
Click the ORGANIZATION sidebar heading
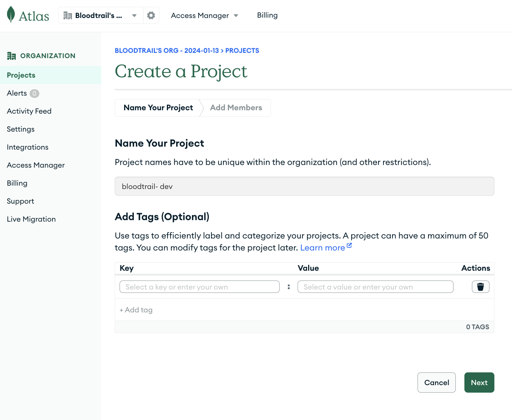48,56
